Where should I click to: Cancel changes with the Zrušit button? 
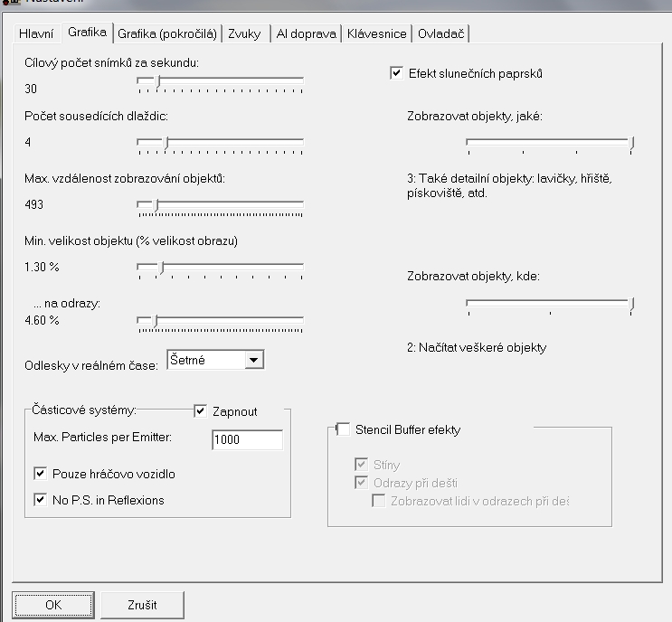(x=143, y=603)
